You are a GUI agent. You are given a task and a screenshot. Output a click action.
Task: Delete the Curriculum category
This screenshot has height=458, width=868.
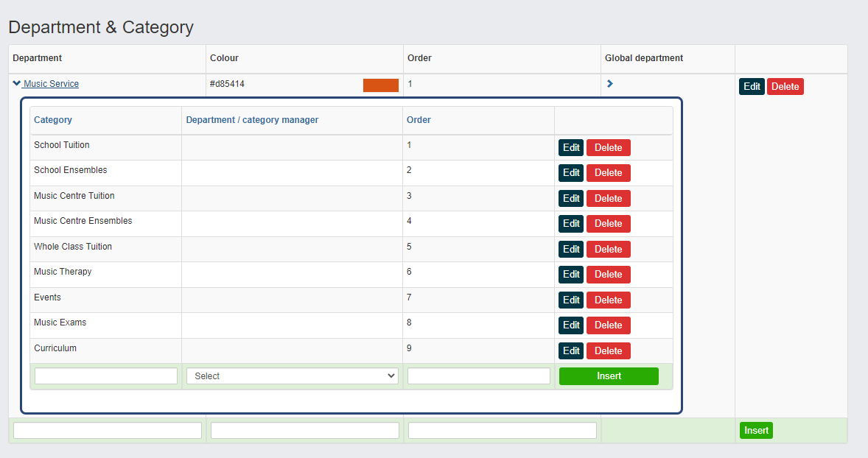coord(609,350)
